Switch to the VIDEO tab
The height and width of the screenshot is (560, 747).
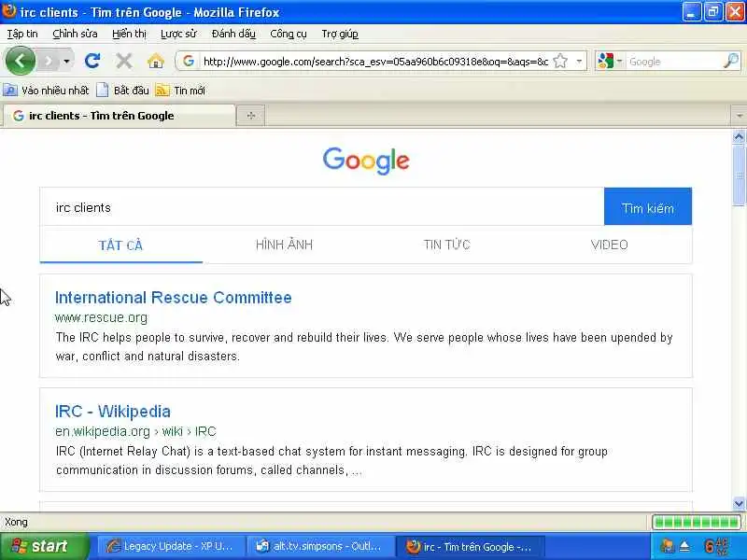(x=610, y=245)
